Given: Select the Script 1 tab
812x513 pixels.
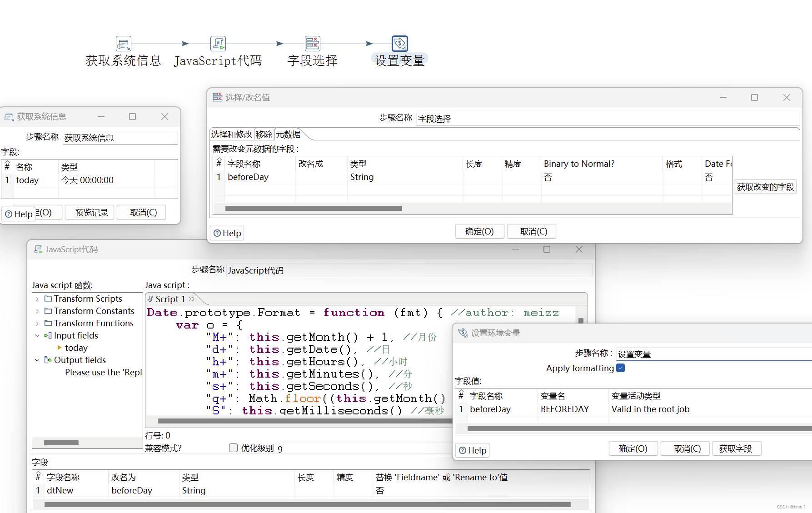Looking at the screenshot, I should 170,299.
